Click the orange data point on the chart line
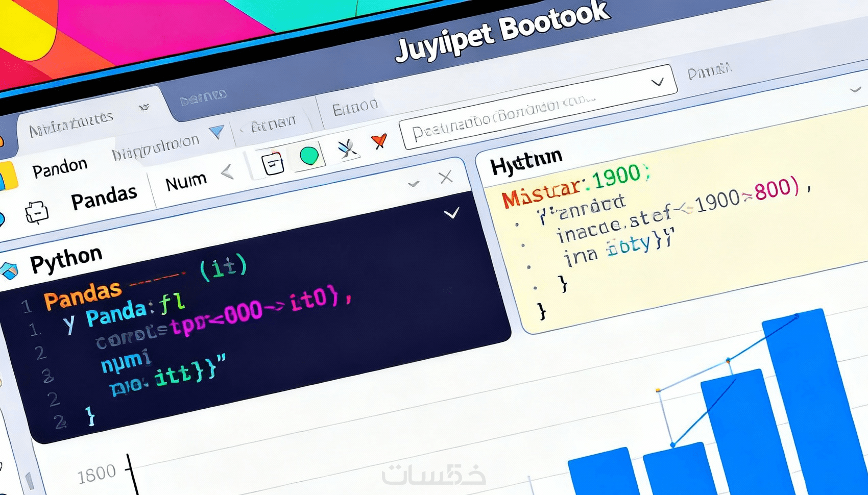 tap(658, 390)
